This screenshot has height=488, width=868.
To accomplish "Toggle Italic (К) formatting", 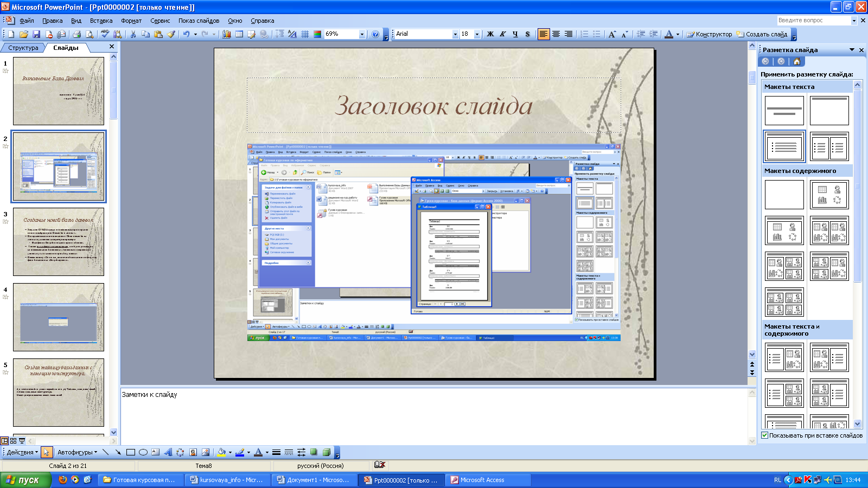I will click(503, 34).
